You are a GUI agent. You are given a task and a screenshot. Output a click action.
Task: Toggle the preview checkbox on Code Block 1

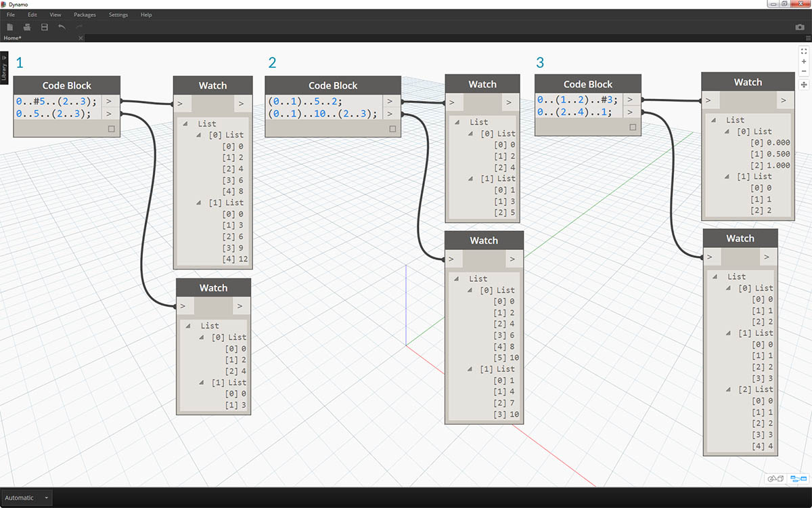112,129
